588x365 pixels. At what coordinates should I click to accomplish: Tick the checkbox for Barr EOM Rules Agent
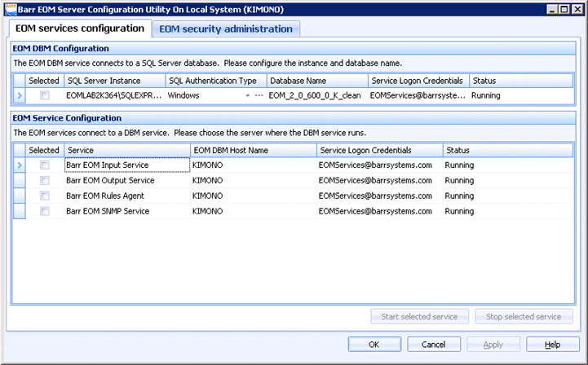pyautogui.click(x=45, y=196)
